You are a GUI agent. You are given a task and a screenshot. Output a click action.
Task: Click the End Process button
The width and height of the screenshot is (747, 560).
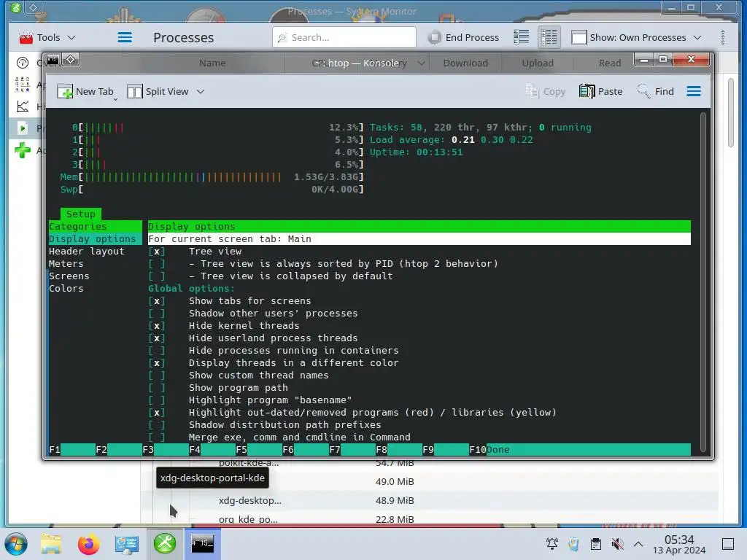coord(463,37)
